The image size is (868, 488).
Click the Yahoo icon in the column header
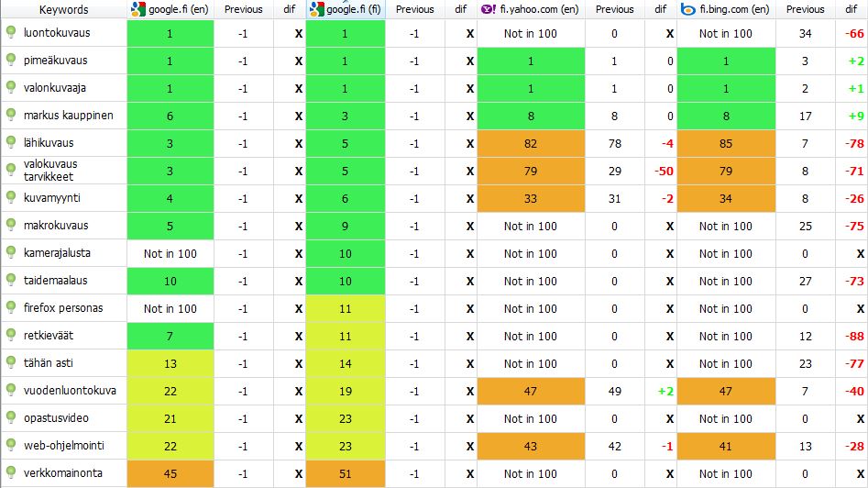(x=488, y=9)
